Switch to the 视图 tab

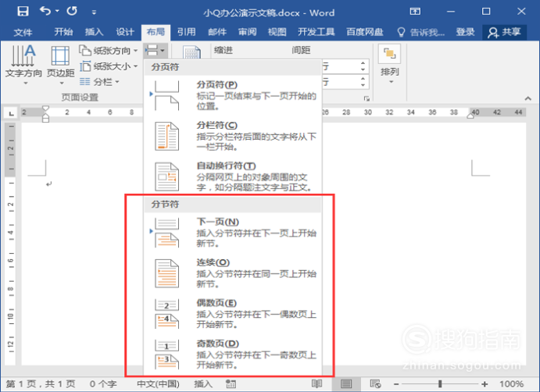[x=277, y=32]
